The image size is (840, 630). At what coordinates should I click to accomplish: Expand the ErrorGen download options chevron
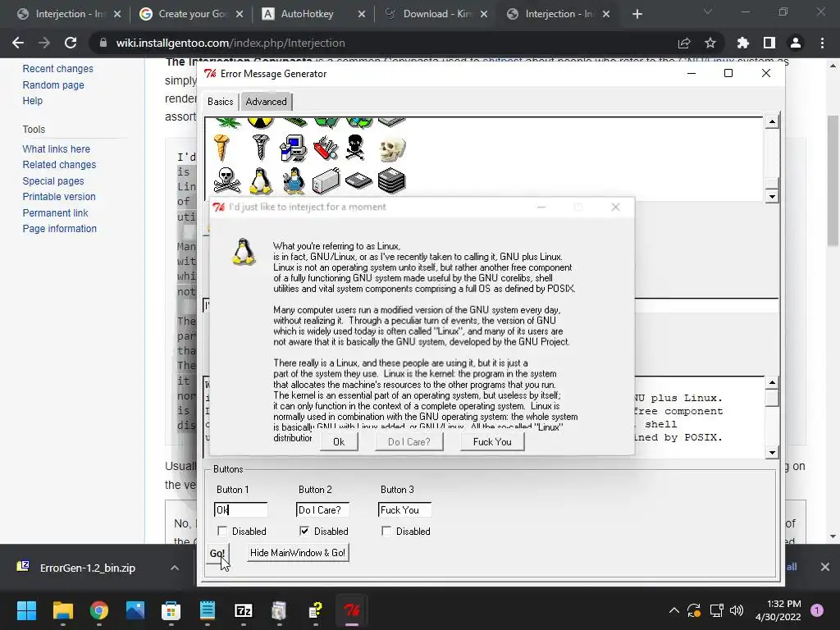click(x=175, y=568)
